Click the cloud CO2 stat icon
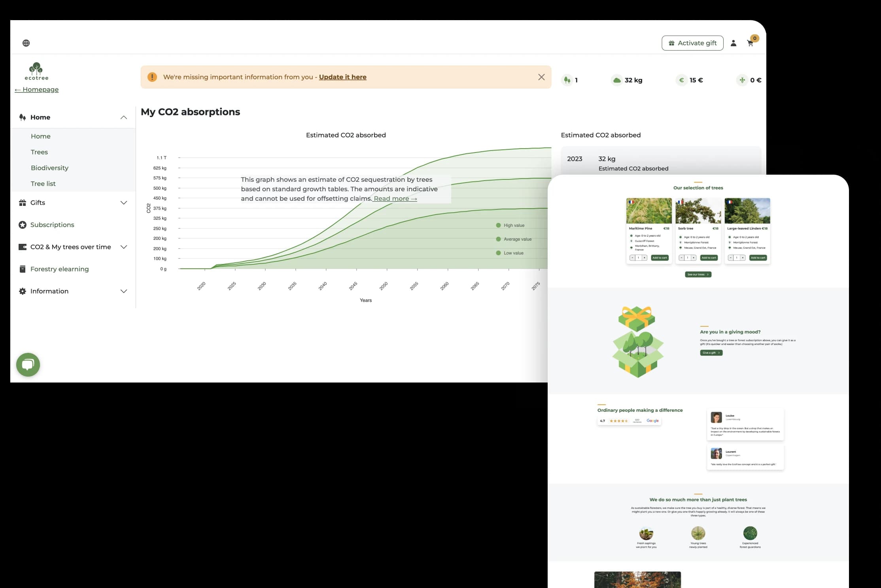 (617, 80)
